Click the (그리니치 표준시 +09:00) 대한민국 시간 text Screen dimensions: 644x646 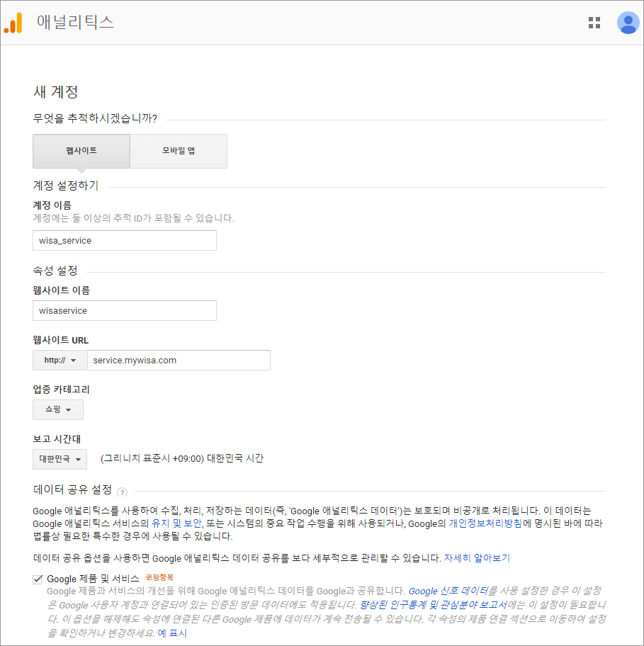tap(182, 458)
